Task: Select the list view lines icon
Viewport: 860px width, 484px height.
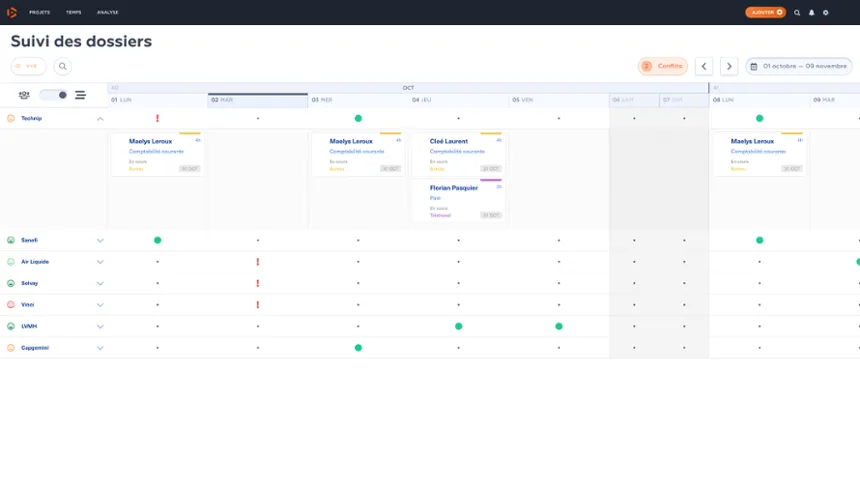Action: 80,95
